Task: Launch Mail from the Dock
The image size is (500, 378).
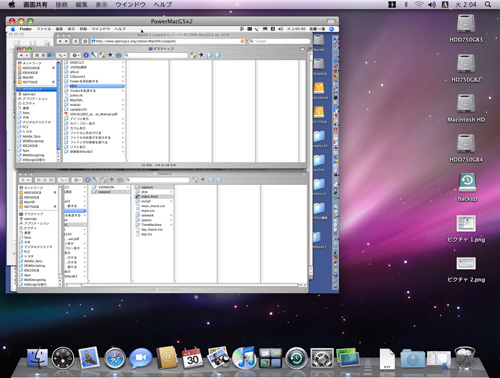Action: 89,357
